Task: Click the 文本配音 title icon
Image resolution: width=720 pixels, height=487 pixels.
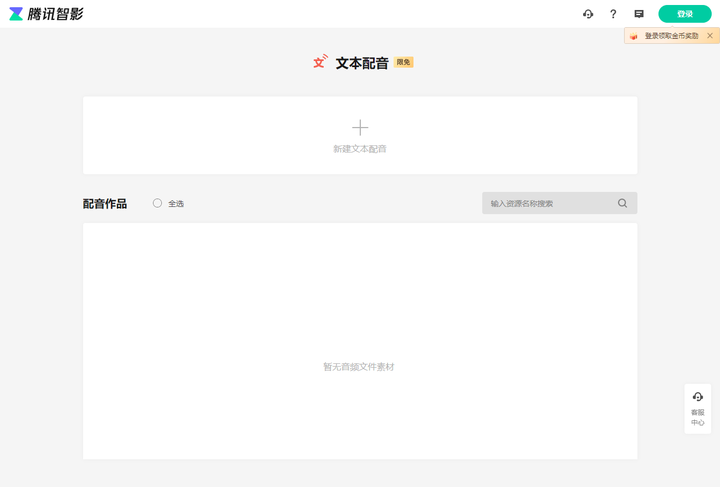Action: (321, 62)
